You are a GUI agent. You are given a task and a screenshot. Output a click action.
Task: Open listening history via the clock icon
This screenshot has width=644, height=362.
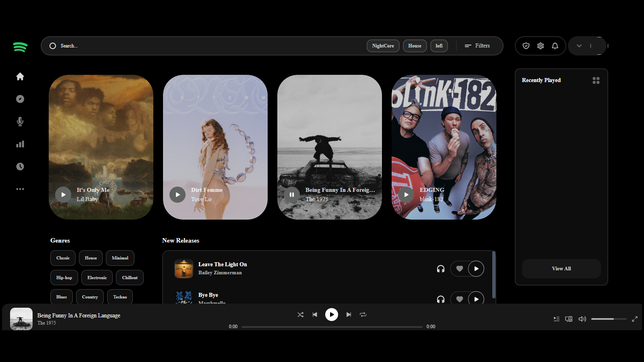[20, 167]
